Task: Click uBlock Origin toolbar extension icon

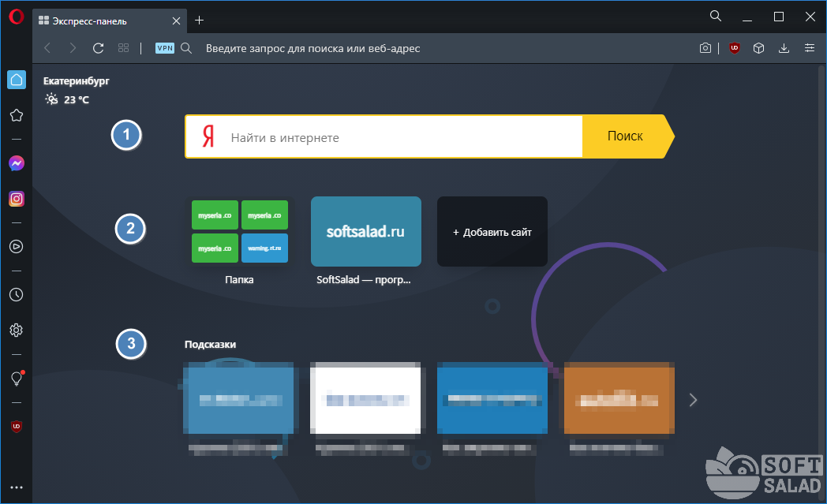Action: 734,48
